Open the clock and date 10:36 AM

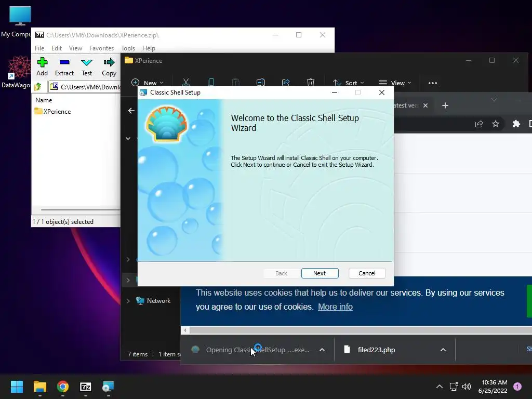493,387
